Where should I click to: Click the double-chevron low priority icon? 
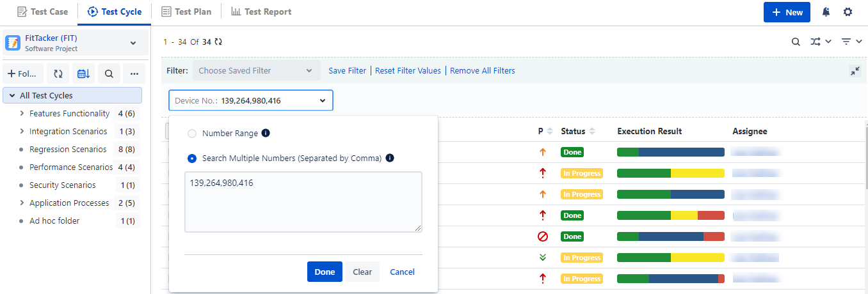pos(543,258)
